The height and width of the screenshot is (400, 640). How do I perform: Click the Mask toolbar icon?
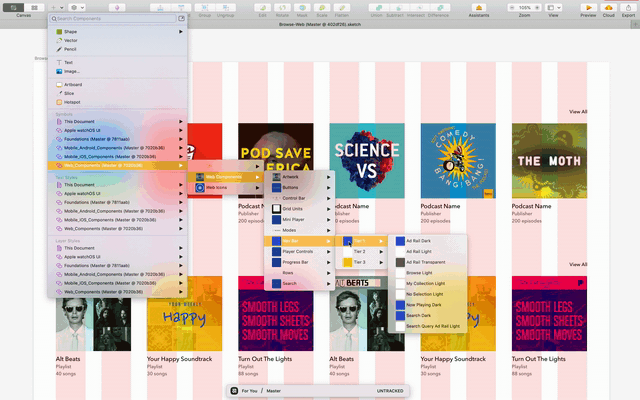click(302, 7)
